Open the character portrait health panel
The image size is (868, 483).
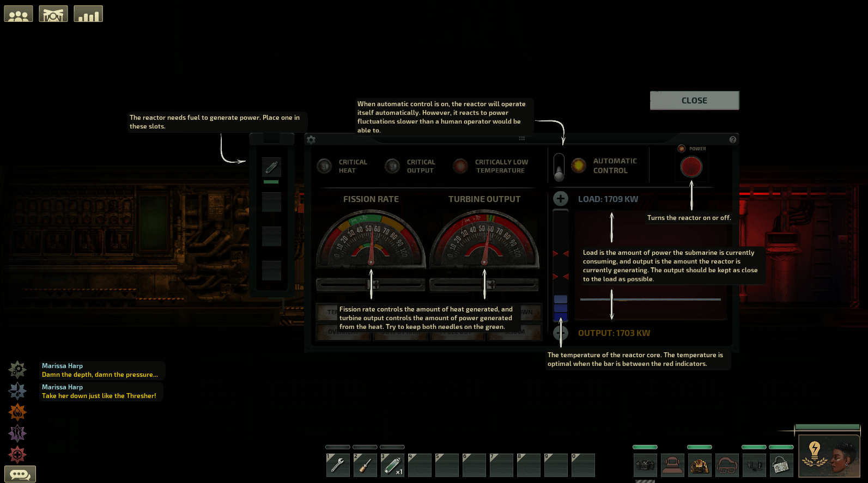click(829, 456)
